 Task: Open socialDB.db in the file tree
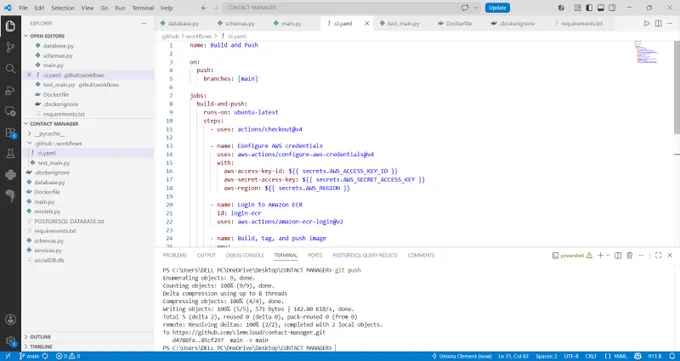pos(49,260)
